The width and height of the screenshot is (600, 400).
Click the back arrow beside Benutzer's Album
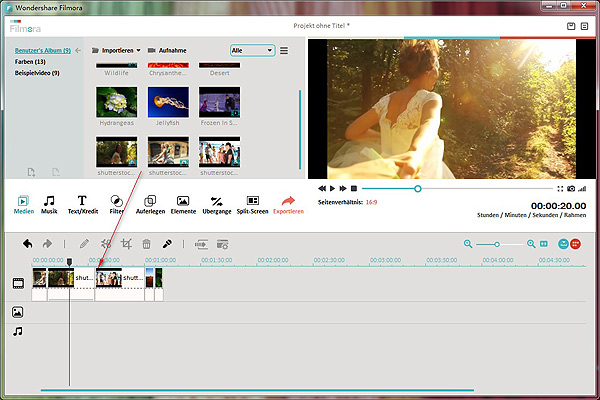(78, 50)
